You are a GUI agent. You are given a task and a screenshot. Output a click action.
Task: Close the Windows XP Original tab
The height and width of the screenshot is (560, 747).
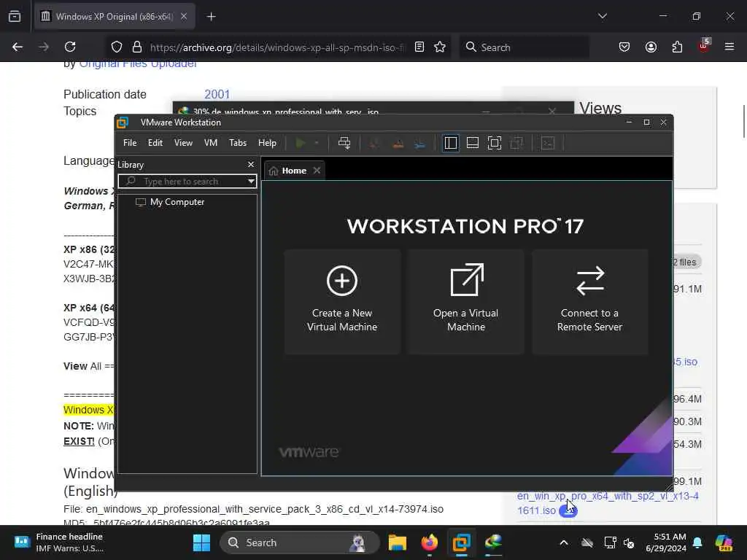(184, 17)
